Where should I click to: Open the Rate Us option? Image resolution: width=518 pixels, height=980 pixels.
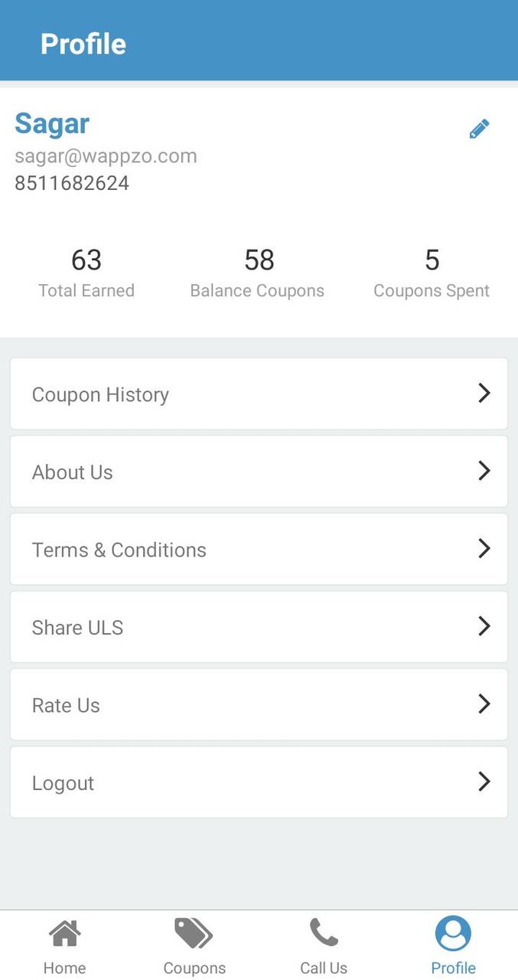tap(66, 704)
